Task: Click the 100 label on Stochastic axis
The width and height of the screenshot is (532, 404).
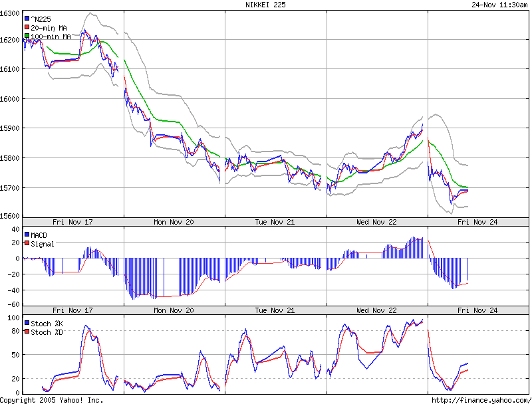Action: pyautogui.click(x=13, y=318)
